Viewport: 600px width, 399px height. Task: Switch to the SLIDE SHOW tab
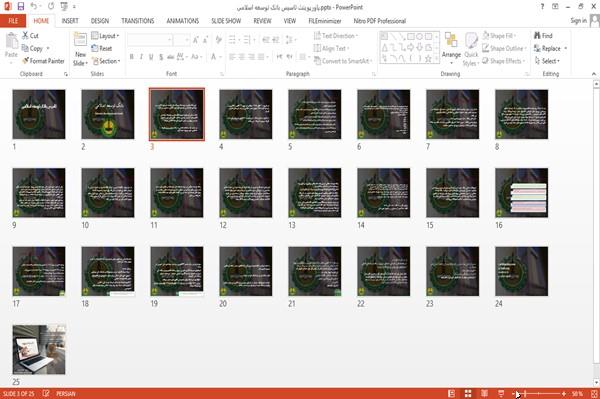coord(226,21)
